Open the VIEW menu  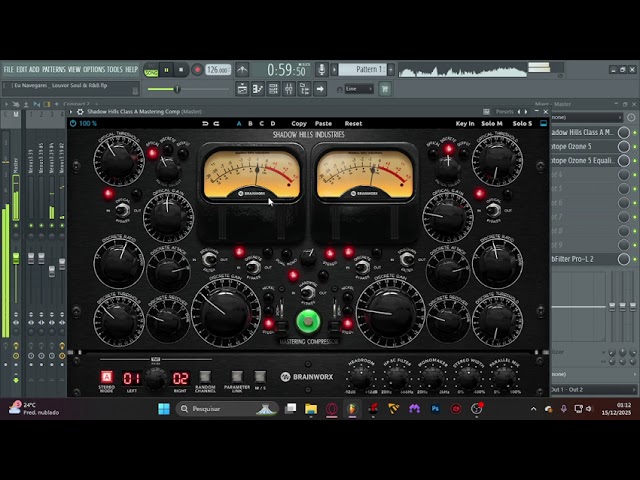click(x=74, y=69)
